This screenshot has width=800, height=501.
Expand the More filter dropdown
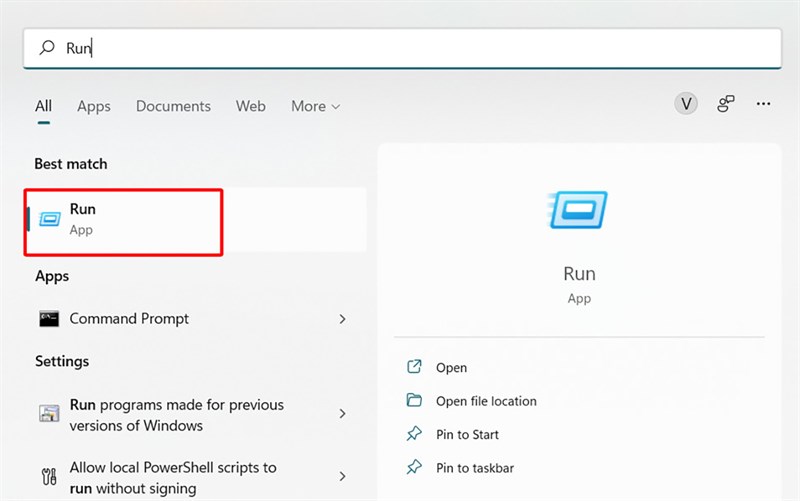point(315,106)
